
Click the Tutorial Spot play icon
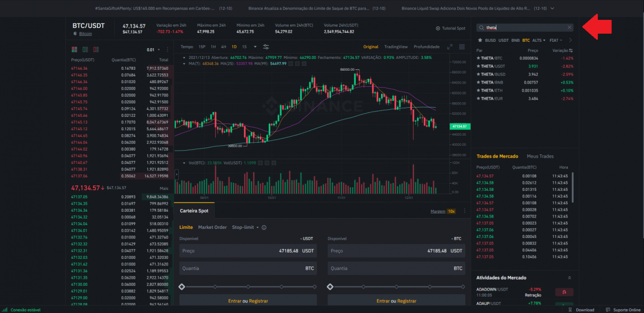pyautogui.click(x=438, y=28)
